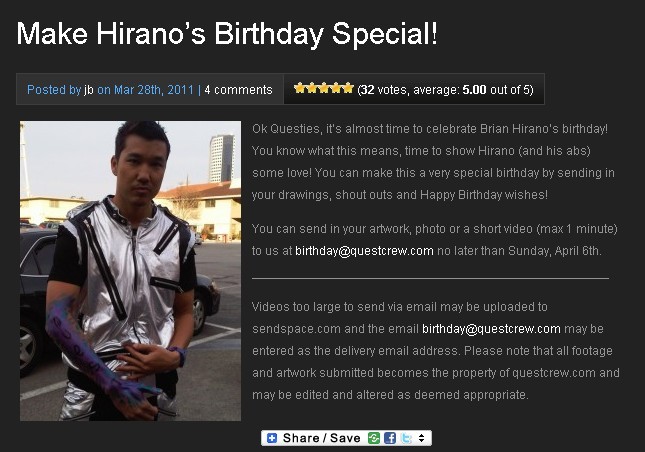Viewport: 645px width, 452px height.
Task: Rate the post three stars
Action: point(324,88)
